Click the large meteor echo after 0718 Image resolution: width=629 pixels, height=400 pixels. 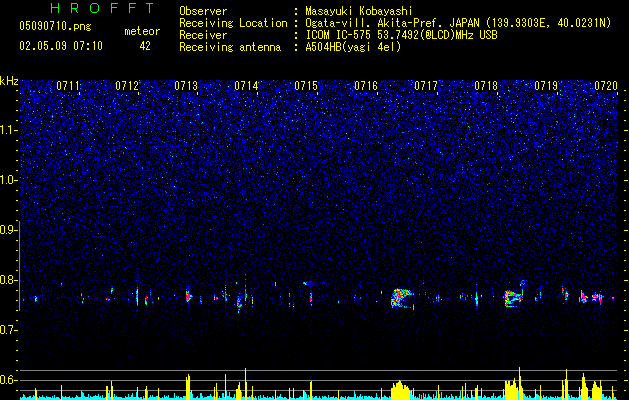[x=514, y=298]
